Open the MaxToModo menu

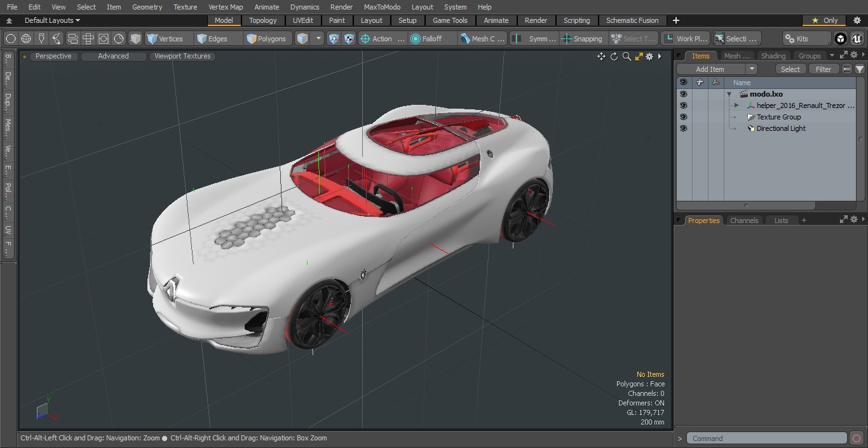click(382, 7)
